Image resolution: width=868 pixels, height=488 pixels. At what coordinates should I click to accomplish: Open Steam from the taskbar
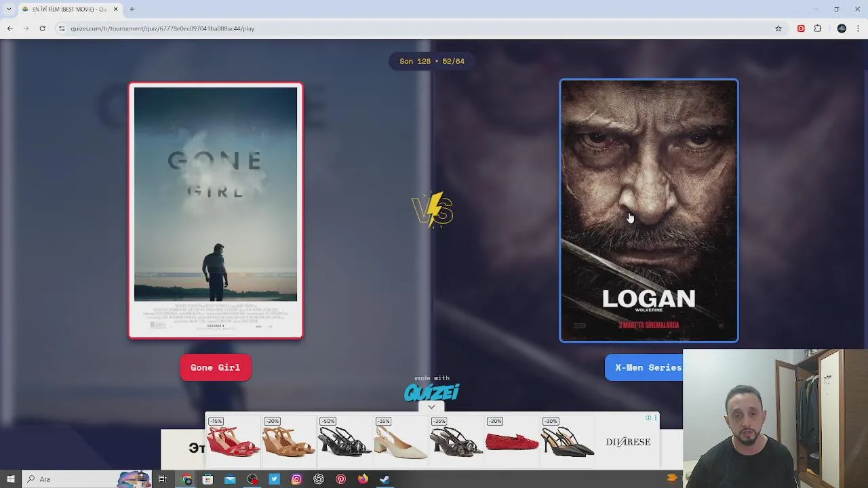tap(384, 479)
